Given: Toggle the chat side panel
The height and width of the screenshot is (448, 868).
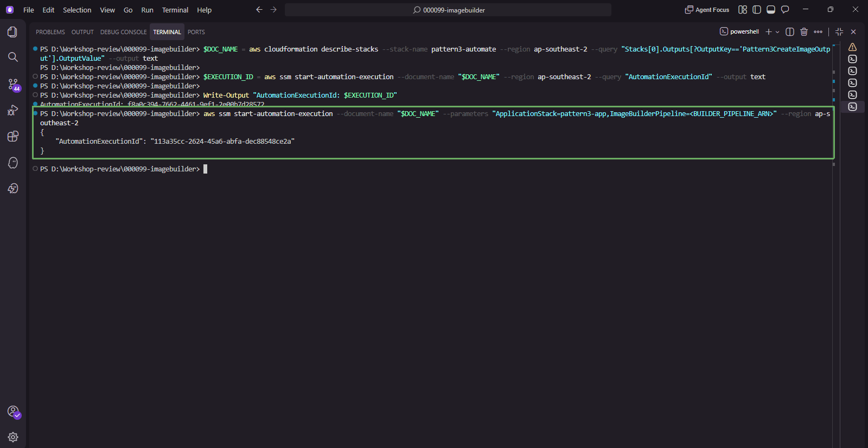Looking at the screenshot, I should pos(785,10).
